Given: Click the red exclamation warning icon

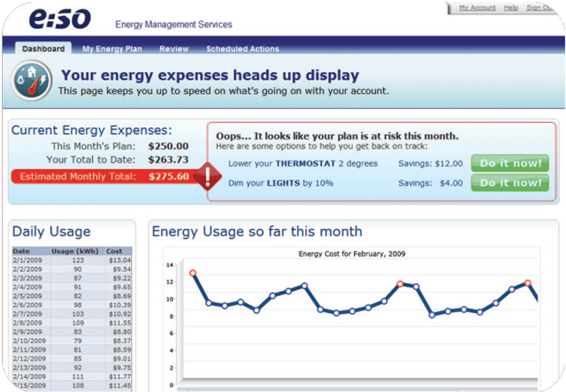Looking at the screenshot, I should click(x=208, y=177).
